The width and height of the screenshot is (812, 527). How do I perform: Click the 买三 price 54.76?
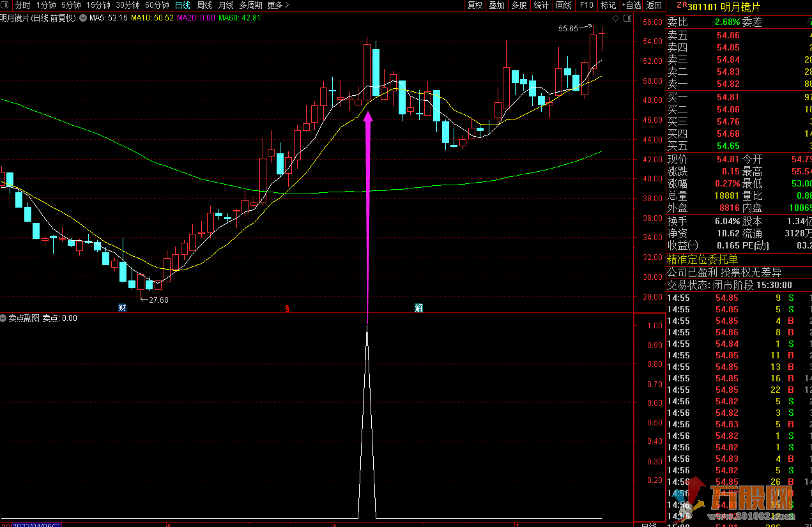(728, 121)
